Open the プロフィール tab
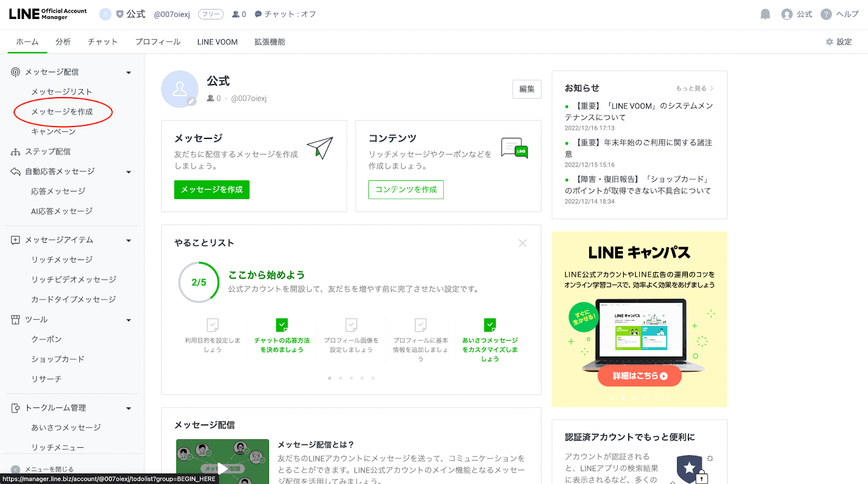The height and width of the screenshot is (484, 868). tap(158, 42)
